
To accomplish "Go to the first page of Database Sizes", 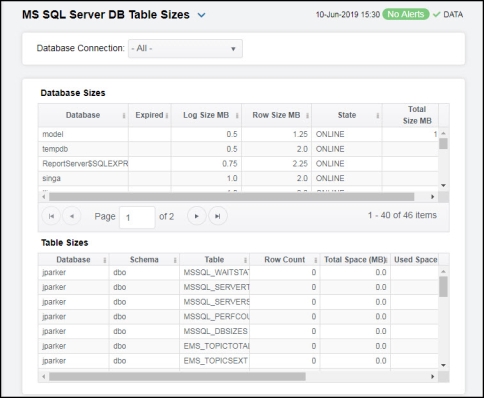I will [x=51, y=216].
